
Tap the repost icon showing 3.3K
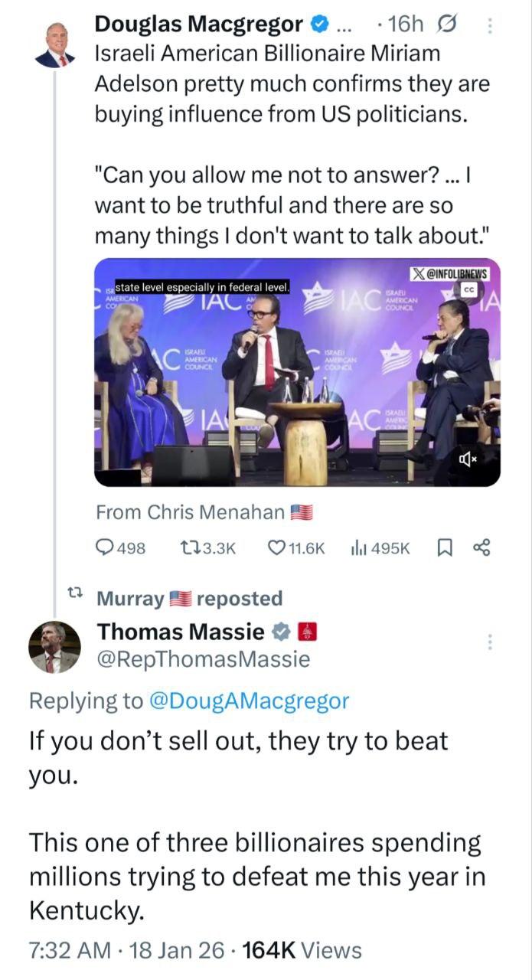[x=188, y=548]
